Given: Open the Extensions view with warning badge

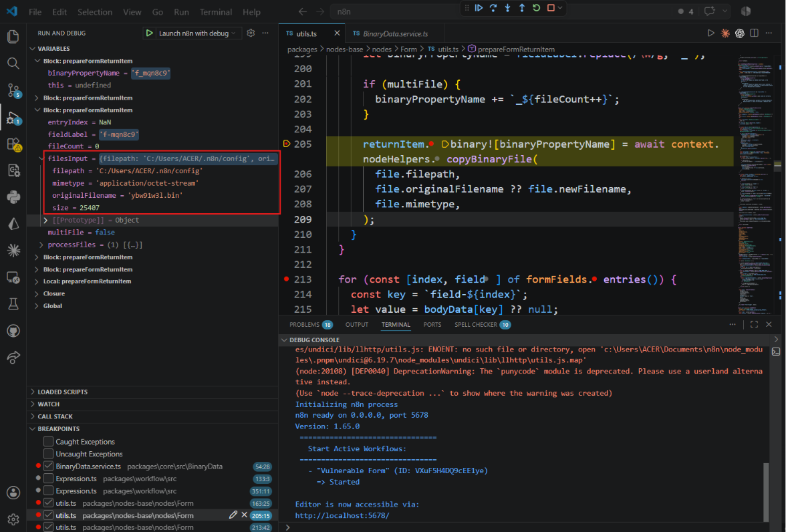Looking at the screenshot, I should [x=13, y=144].
